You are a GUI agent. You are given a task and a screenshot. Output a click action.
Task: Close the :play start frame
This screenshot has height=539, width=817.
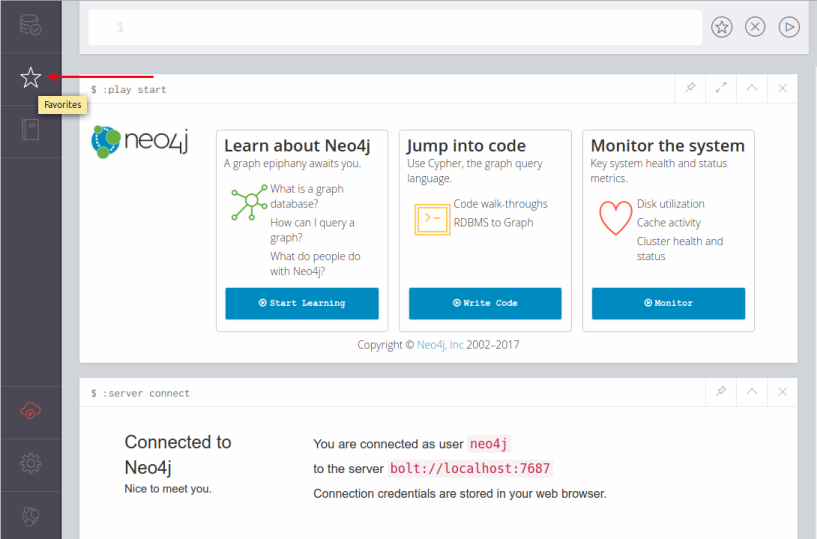click(782, 89)
